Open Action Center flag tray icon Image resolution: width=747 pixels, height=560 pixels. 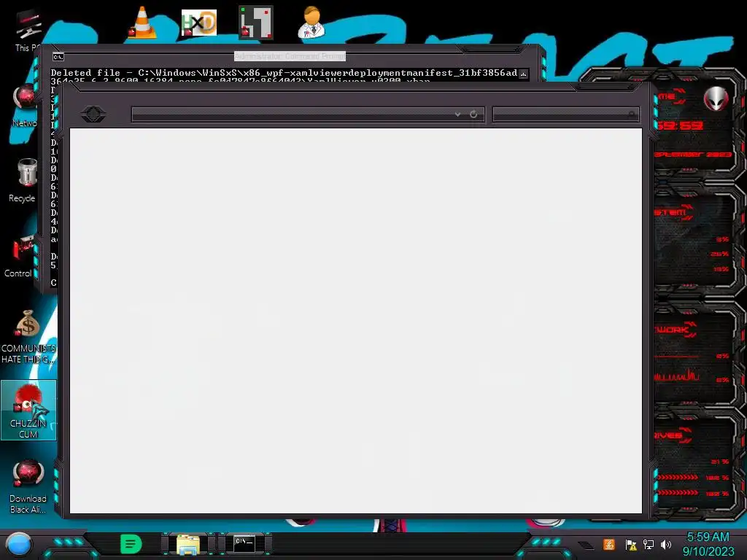click(x=631, y=544)
